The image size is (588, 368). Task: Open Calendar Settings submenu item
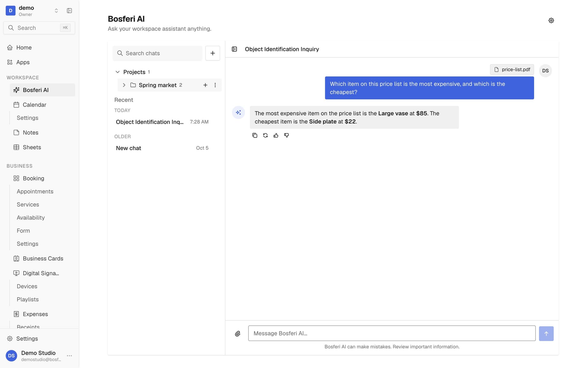(28, 118)
